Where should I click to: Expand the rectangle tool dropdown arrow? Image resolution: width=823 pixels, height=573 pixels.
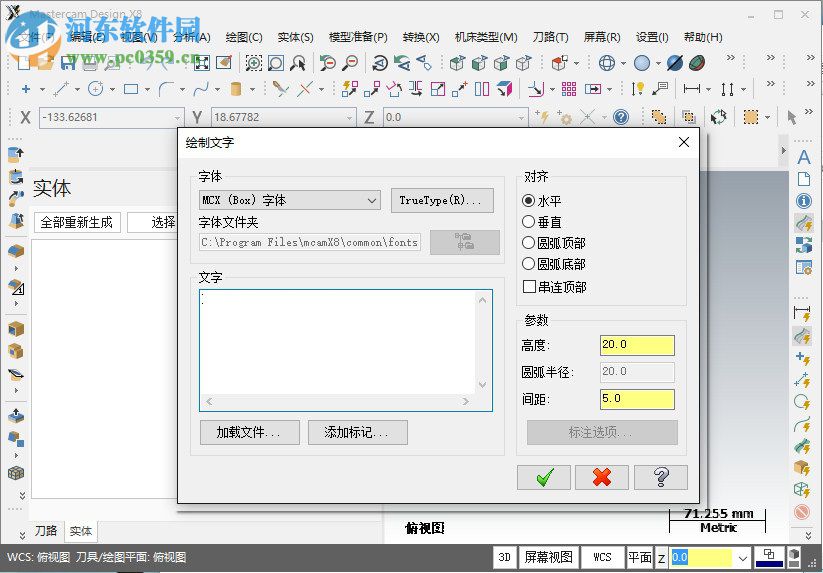(147, 90)
